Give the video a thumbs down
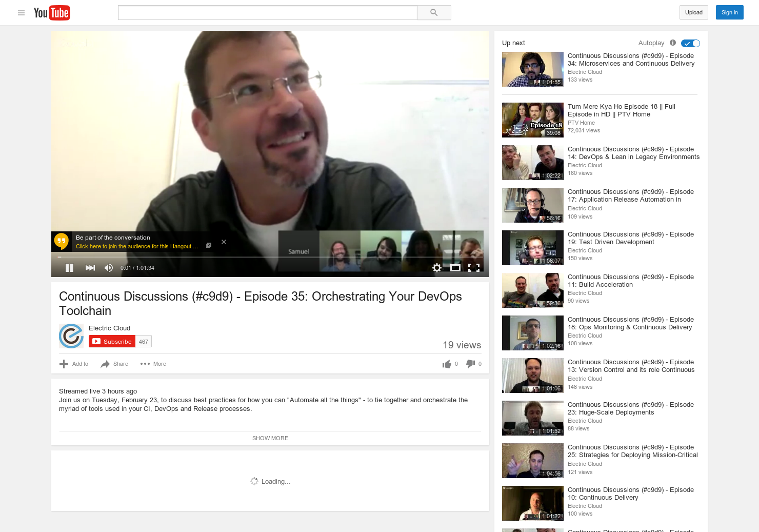Screen dimensions: 759x532 pos(469,364)
